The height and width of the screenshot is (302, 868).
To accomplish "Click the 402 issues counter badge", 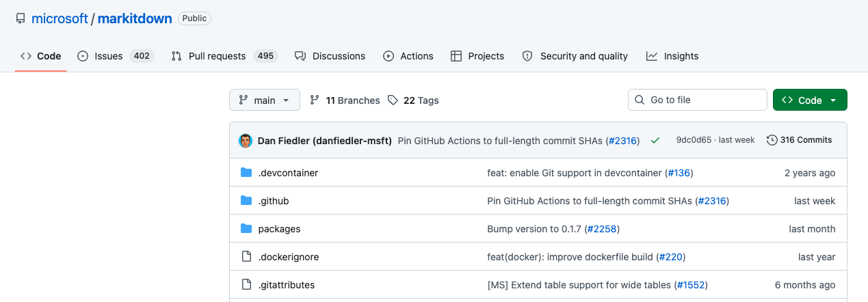I will point(142,56).
